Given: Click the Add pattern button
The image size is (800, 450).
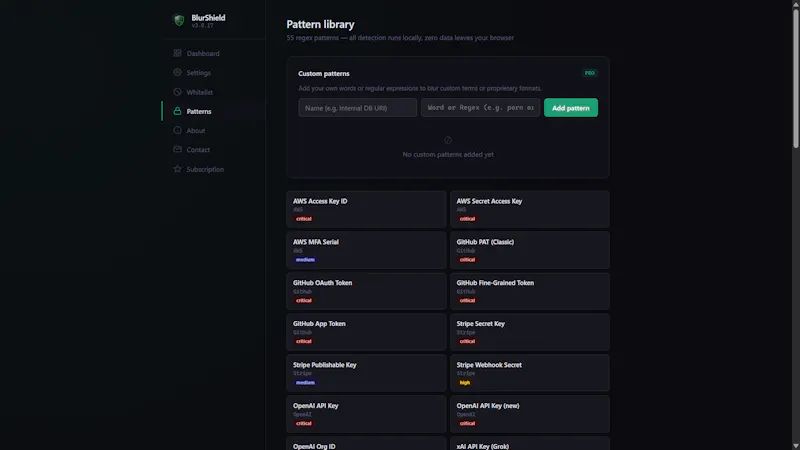Looking at the screenshot, I should [x=570, y=108].
